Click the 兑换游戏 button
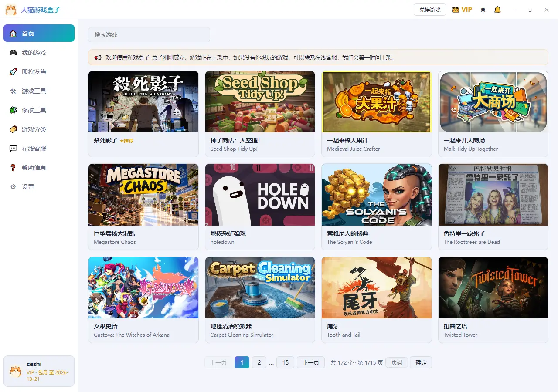558x392 pixels. pyautogui.click(x=430, y=10)
